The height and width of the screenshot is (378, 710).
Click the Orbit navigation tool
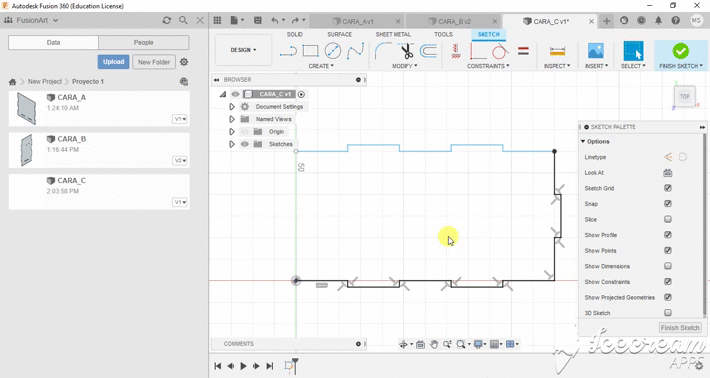click(x=403, y=345)
